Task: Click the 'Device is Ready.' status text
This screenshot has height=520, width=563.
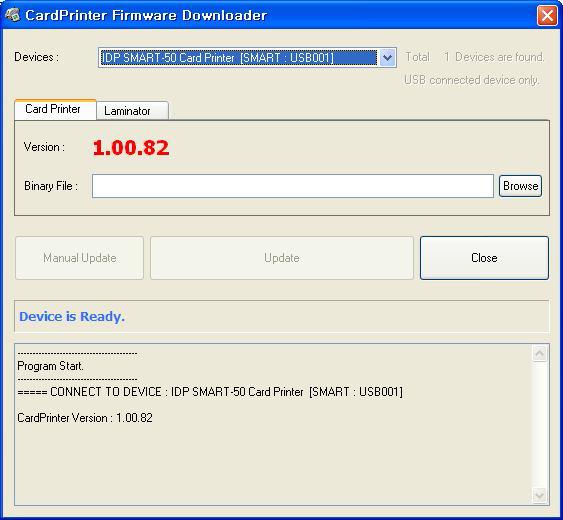Action: (x=72, y=316)
